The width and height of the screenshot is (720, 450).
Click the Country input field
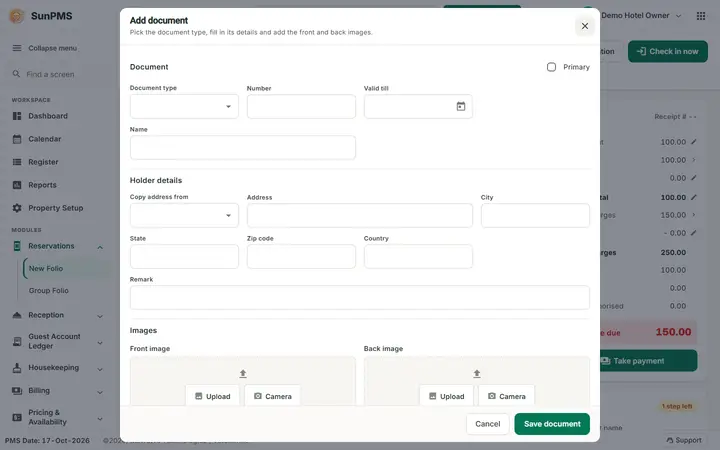(418, 256)
